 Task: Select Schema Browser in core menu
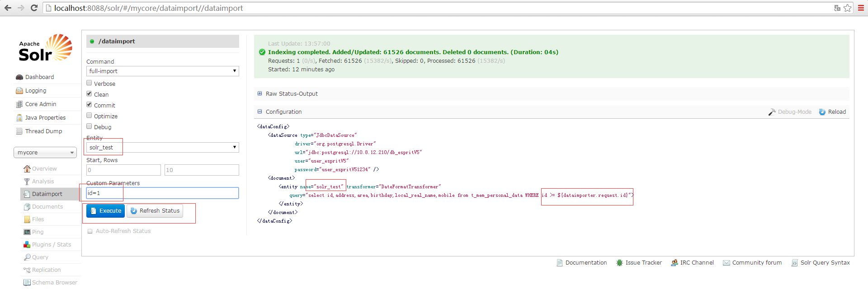[x=55, y=283]
